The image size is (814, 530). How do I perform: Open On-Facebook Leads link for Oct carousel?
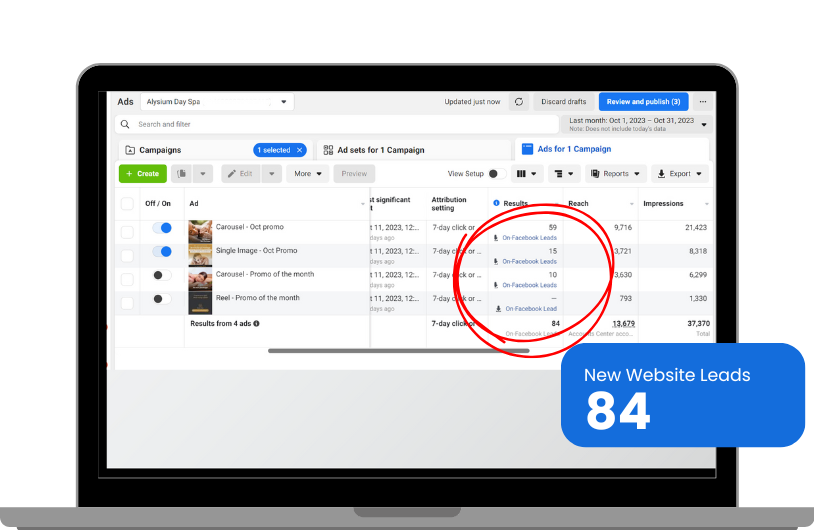point(529,238)
